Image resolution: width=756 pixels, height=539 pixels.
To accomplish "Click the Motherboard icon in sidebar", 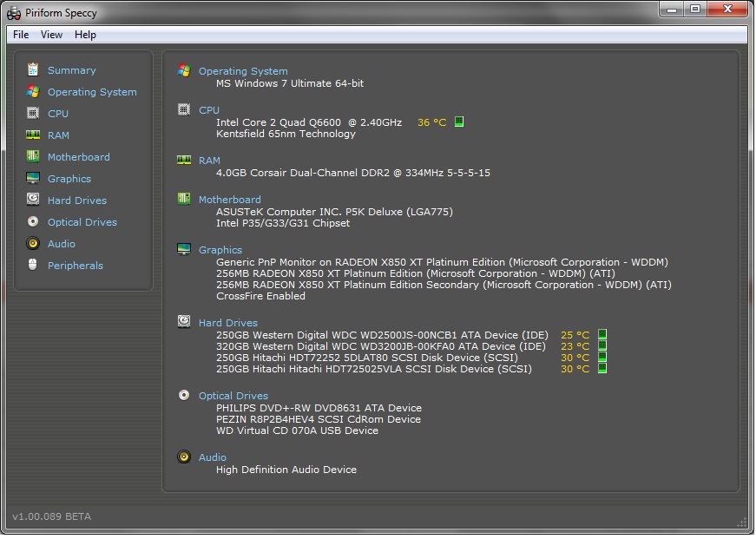I will click(x=33, y=156).
